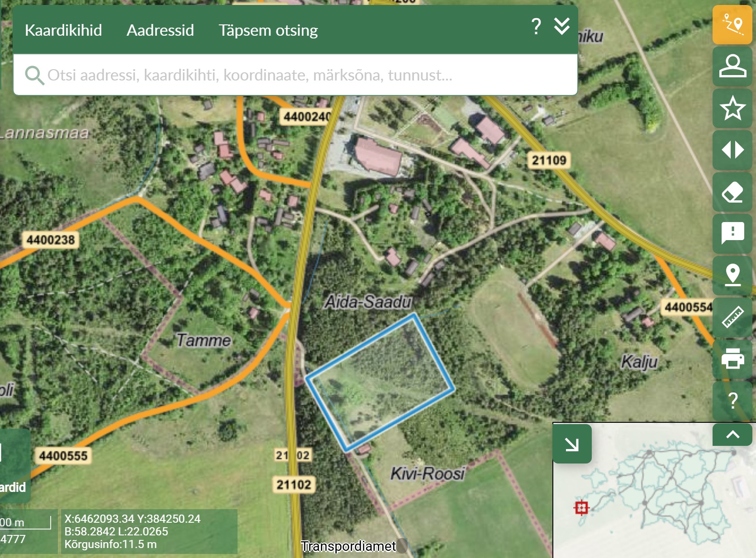This screenshot has width=756, height=558.
Task: Click the address search input field
Action: (x=294, y=75)
